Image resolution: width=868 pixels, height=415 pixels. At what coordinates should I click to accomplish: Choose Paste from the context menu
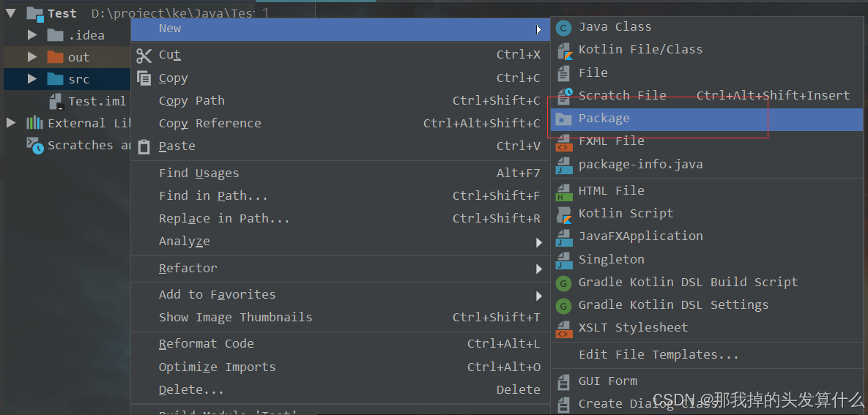pyautogui.click(x=341, y=146)
